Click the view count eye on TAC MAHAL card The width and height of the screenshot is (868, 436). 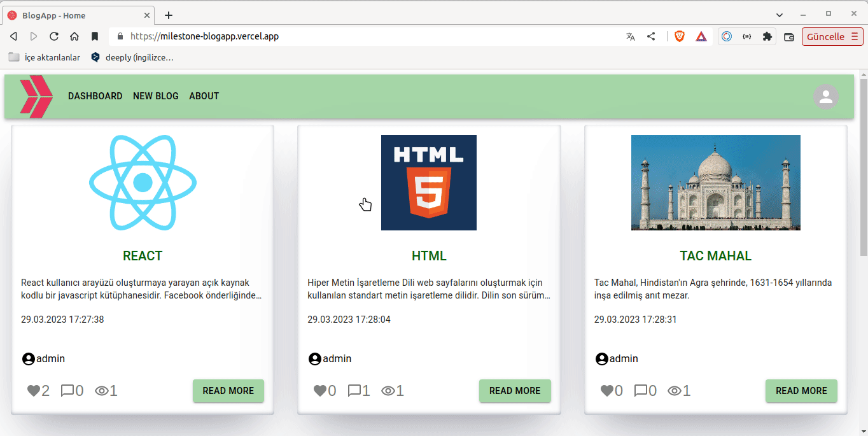pos(675,391)
